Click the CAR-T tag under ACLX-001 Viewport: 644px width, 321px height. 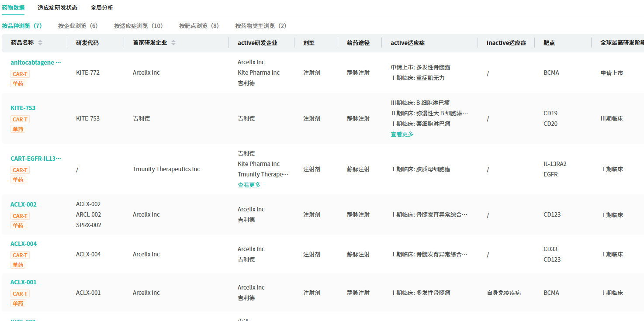[x=20, y=293]
